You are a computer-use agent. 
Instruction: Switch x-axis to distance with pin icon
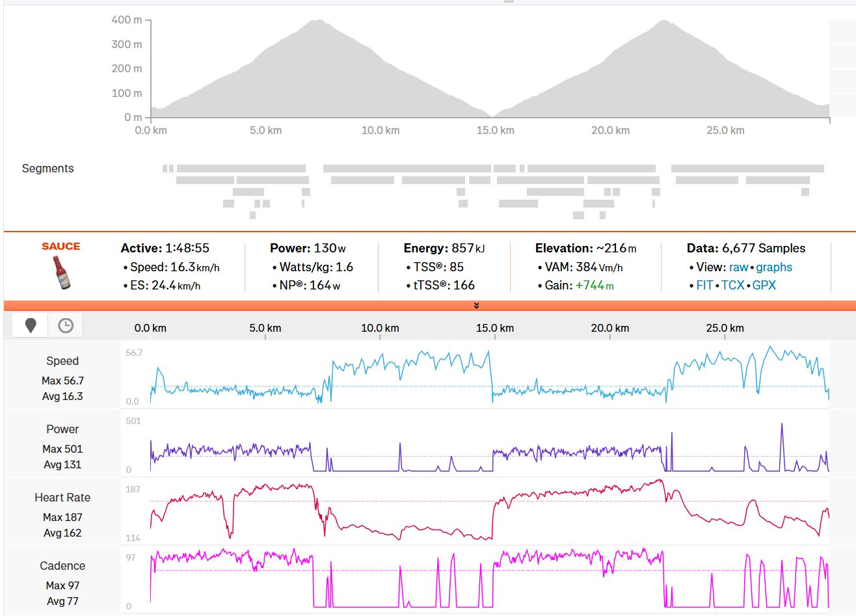[31, 325]
